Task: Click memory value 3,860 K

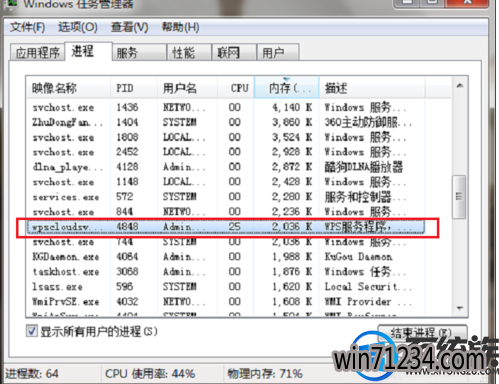Action: click(292, 122)
